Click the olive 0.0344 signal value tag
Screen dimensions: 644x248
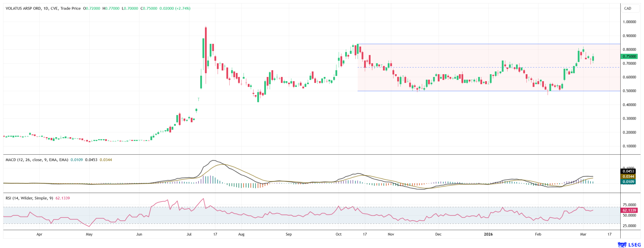pyautogui.click(x=628, y=177)
